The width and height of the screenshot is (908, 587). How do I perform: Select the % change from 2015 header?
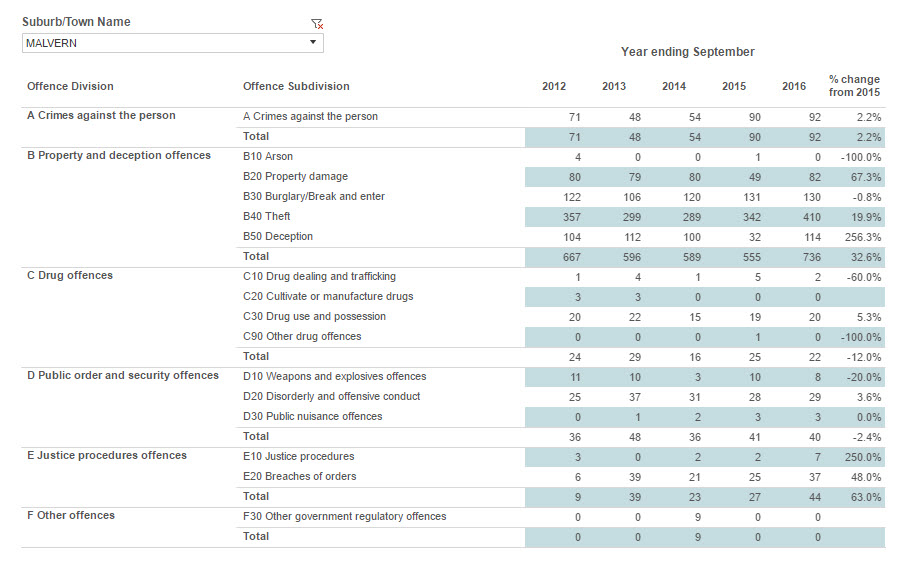click(x=854, y=86)
